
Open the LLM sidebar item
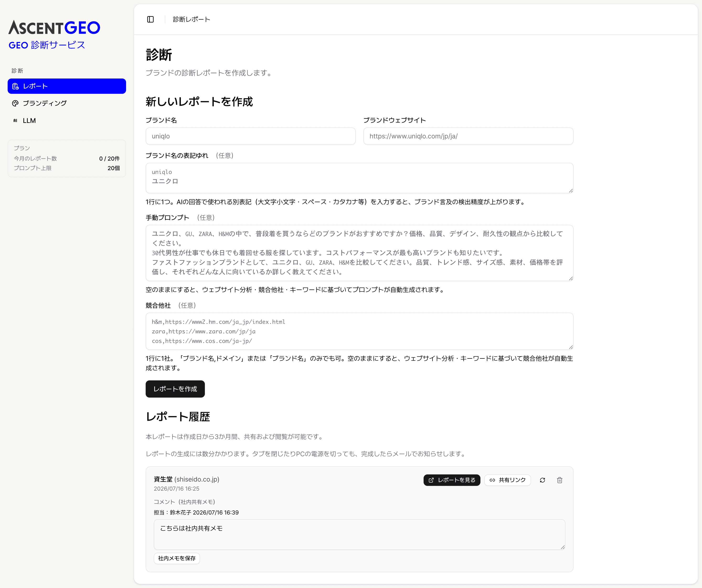point(67,121)
